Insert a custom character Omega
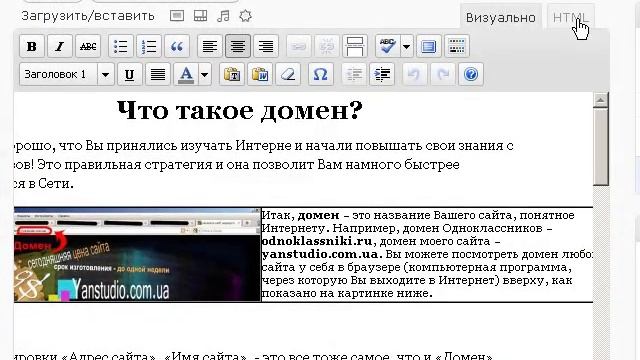Screen dimensions: 640x360 (x=320, y=74)
